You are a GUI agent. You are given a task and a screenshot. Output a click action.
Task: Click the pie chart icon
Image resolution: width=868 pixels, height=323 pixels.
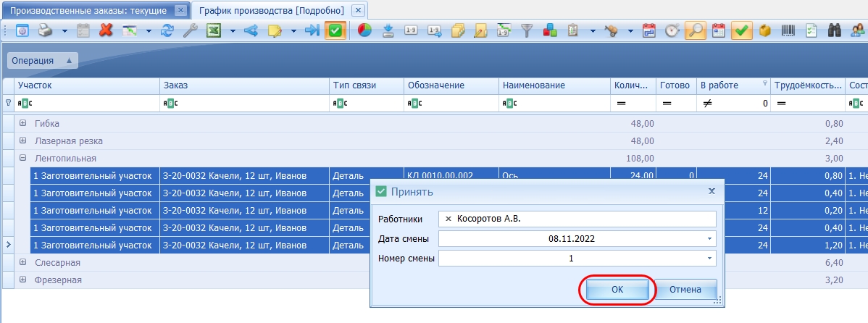364,30
